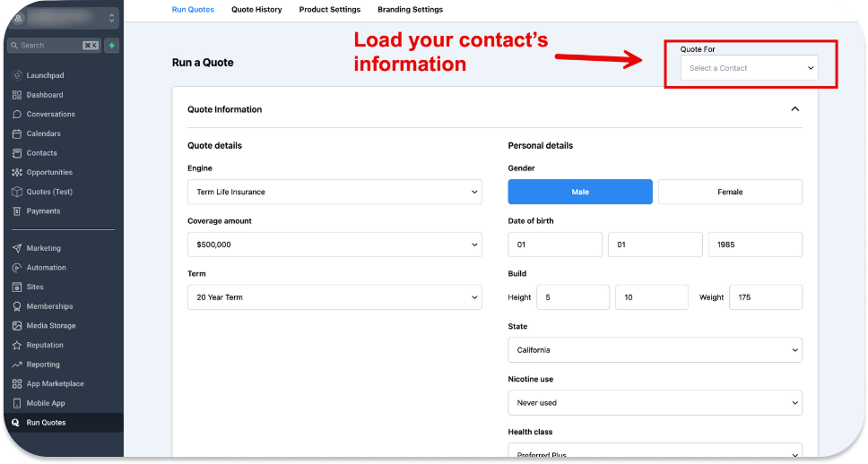Click the Reporting trend line icon
This screenshot has height=464, width=868.
[x=17, y=364]
